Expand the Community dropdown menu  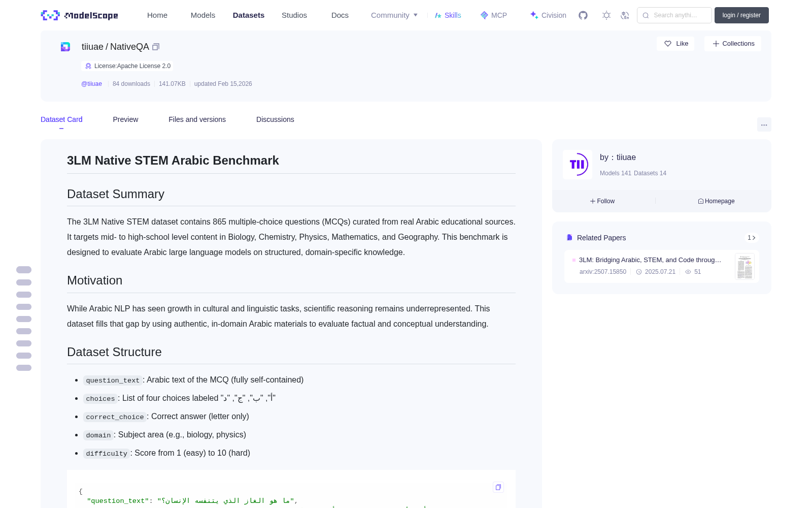click(394, 15)
